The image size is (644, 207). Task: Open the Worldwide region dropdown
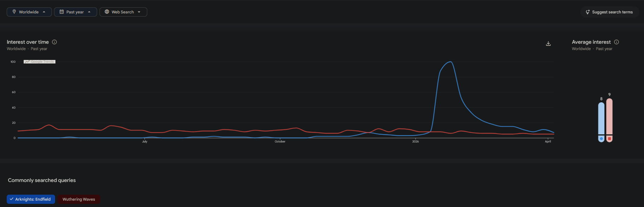point(29,12)
